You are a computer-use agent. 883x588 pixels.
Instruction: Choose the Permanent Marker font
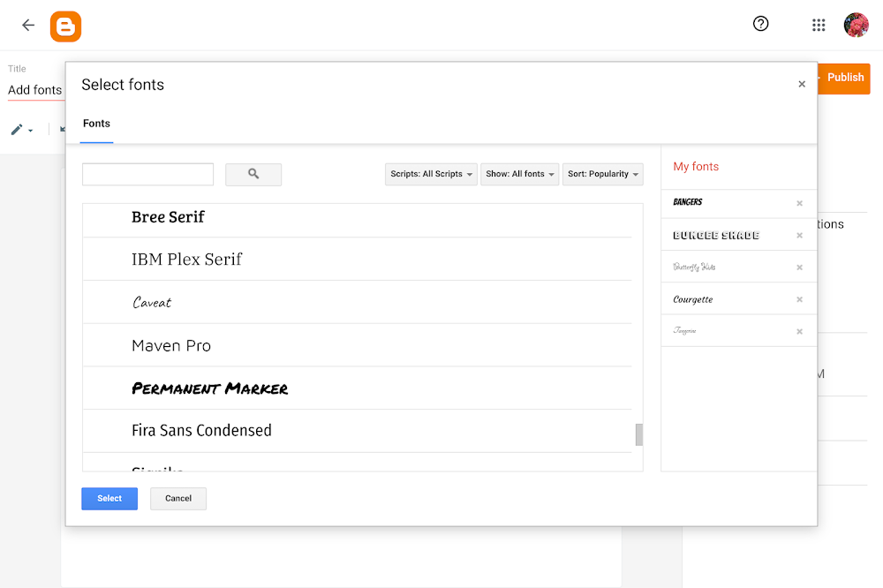pos(357,388)
